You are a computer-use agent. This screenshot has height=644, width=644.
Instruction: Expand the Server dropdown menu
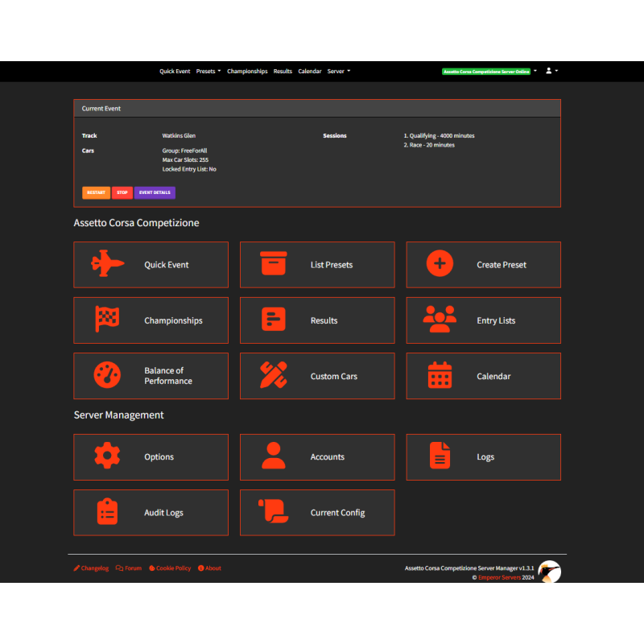coord(338,71)
